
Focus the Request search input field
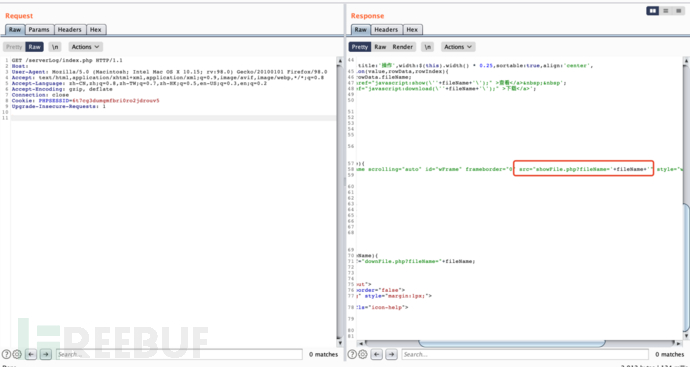(x=179, y=354)
